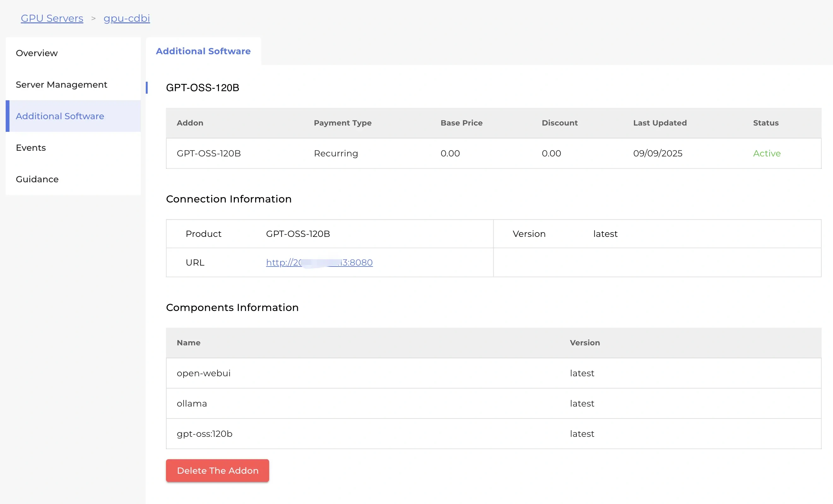Open Server Management in the sidebar

(x=73, y=85)
